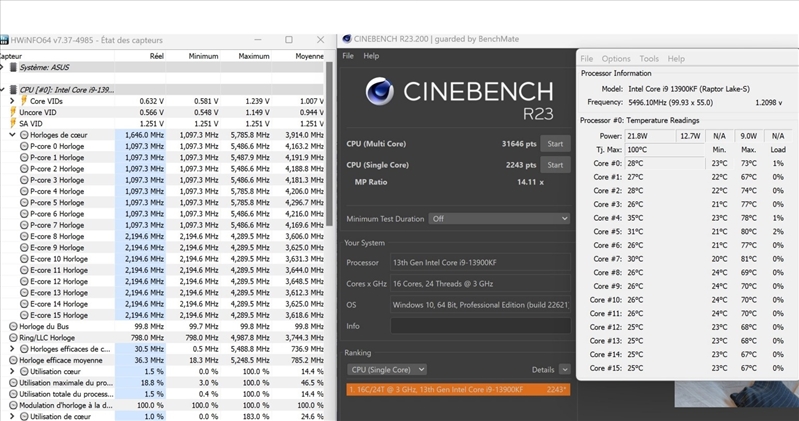This screenshot has width=799, height=421.
Task: Click the Cinebench logo icon in title bar
Action: [x=347, y=39]
